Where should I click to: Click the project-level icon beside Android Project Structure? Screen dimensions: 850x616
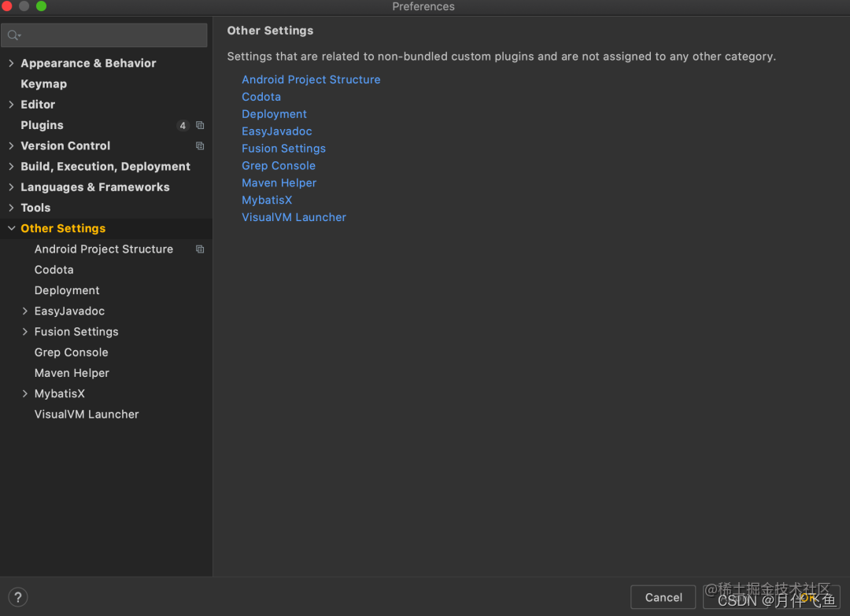click(200, 249)
